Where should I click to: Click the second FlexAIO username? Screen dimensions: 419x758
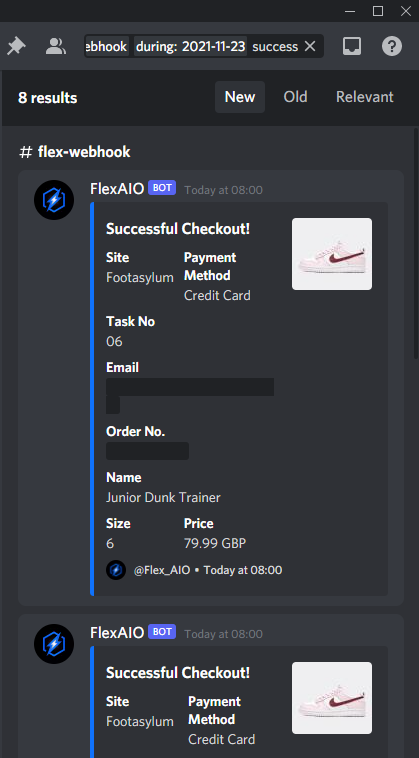click(x=117, y=632)
